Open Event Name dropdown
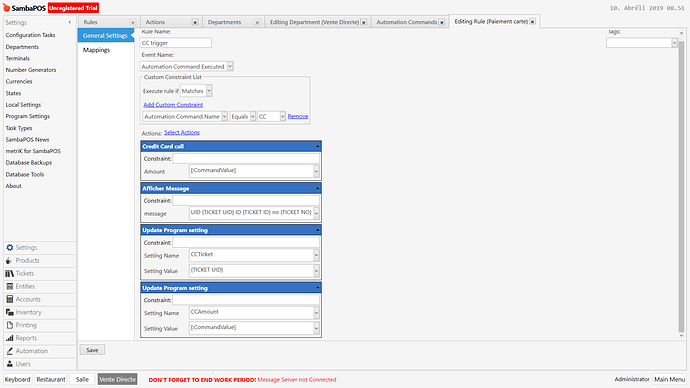 pos(230,66)
